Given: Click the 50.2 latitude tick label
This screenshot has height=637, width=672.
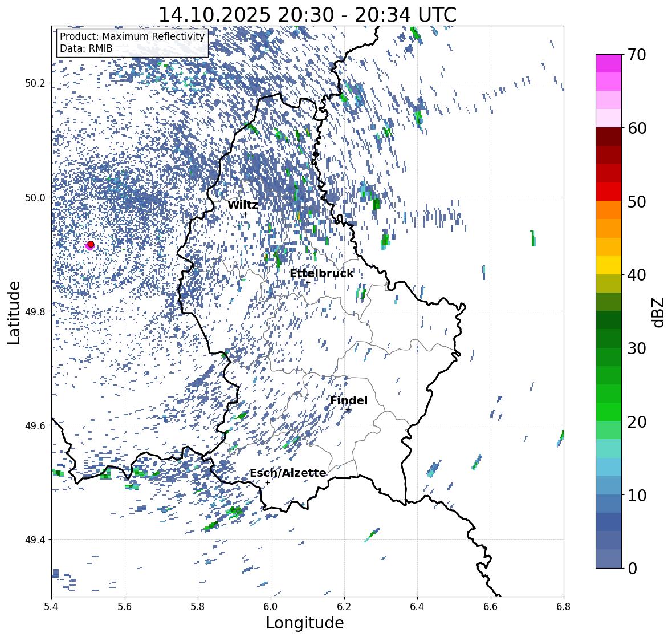Looking at the screenshot, I should 35,83.
